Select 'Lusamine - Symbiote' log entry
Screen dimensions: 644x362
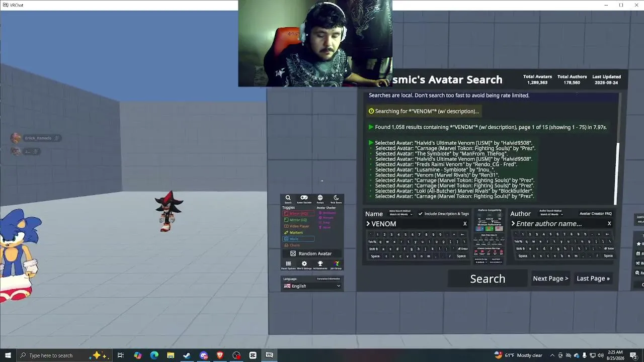tap(435, 170)
